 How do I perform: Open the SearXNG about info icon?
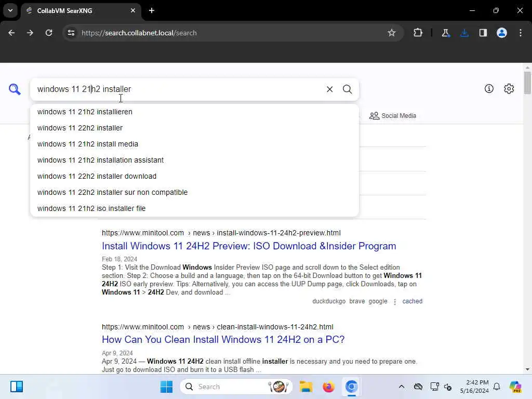pos(489,88)
